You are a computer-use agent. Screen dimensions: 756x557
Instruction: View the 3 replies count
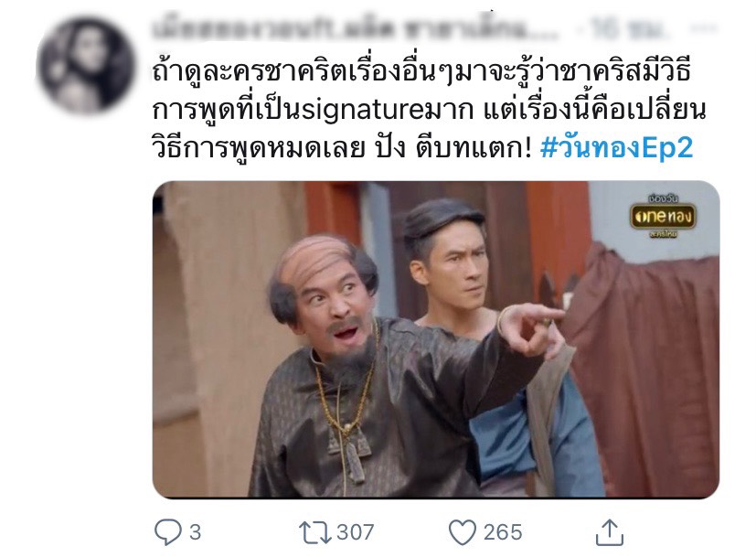tap(195, 532)
